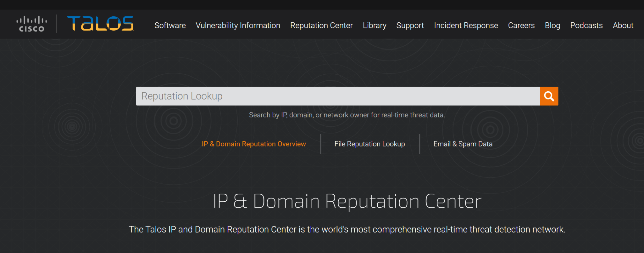Switch to File Reputation Lookup tab
644x253 pixels.
click(x=369, y=144)
